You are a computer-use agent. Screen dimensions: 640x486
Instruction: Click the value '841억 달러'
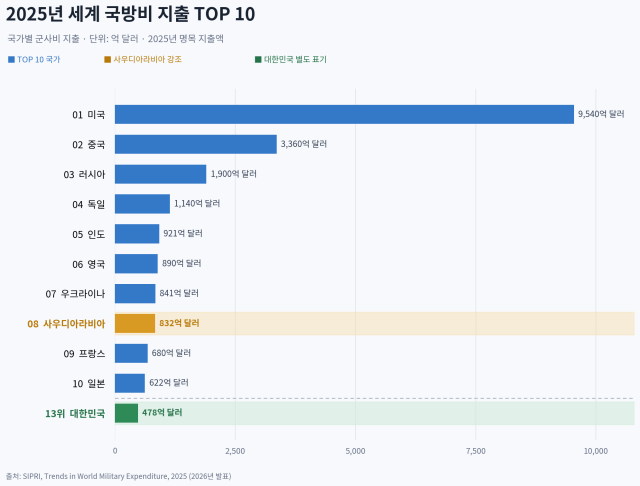pyautogui.click(x=179, y=293)
